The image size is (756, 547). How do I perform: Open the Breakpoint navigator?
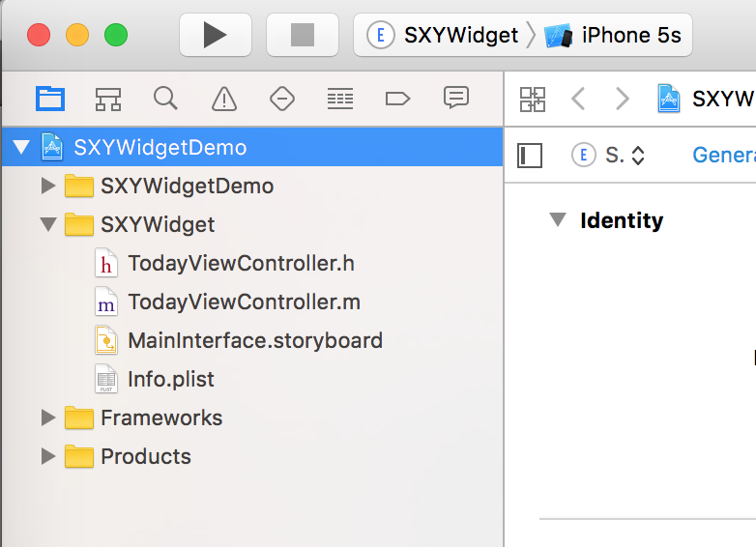(397, 98)
